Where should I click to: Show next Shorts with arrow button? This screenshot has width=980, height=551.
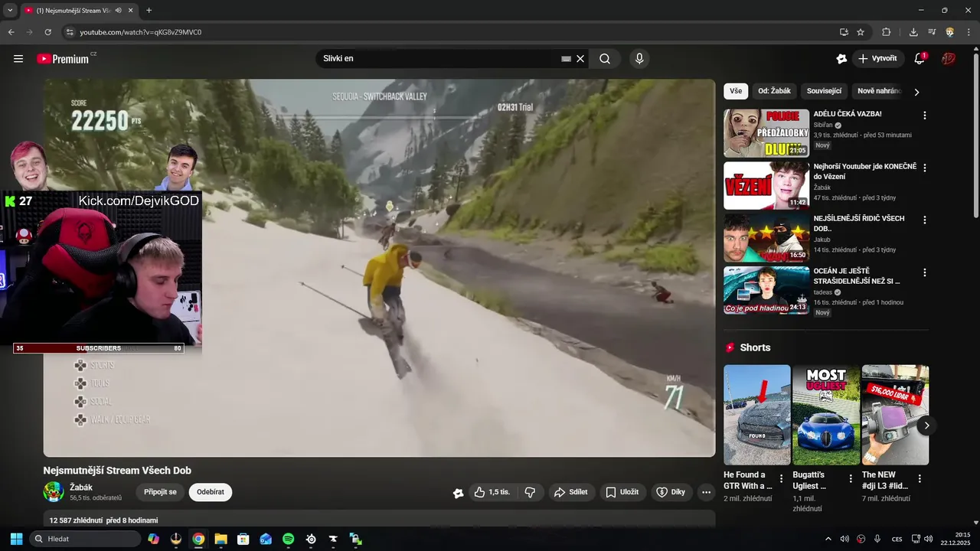(x=926, y=425)
